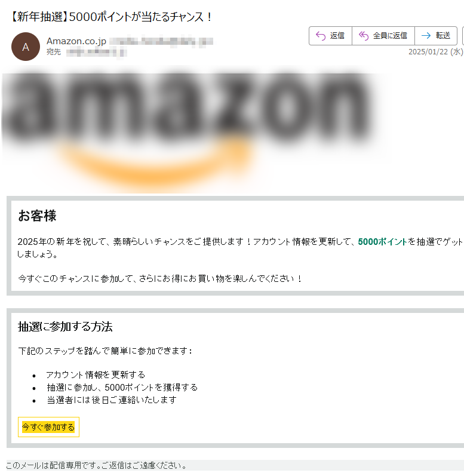Choose the 全員に返信 button label
Screen dimensions: 464x476
[x=390, y=36]
